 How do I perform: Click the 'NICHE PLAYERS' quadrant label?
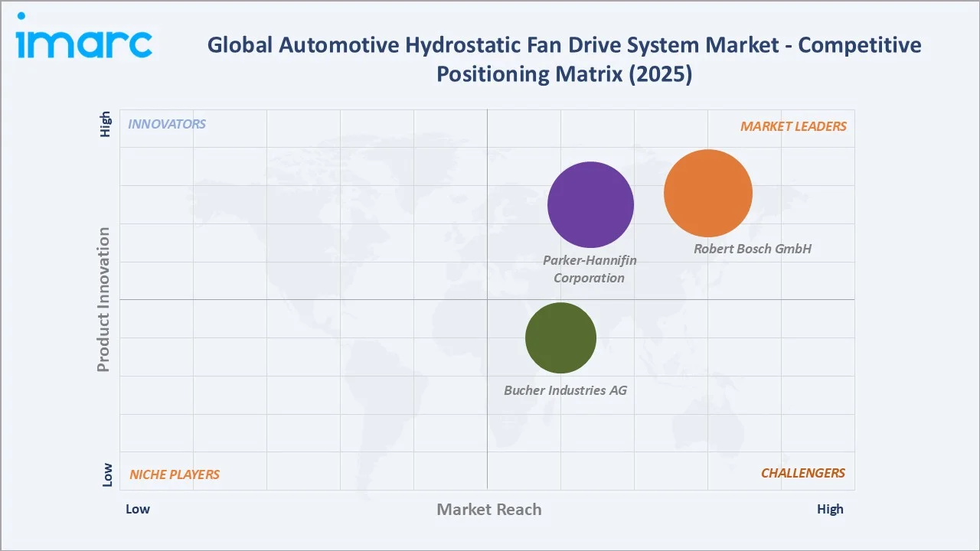click(x=175, y=474)
